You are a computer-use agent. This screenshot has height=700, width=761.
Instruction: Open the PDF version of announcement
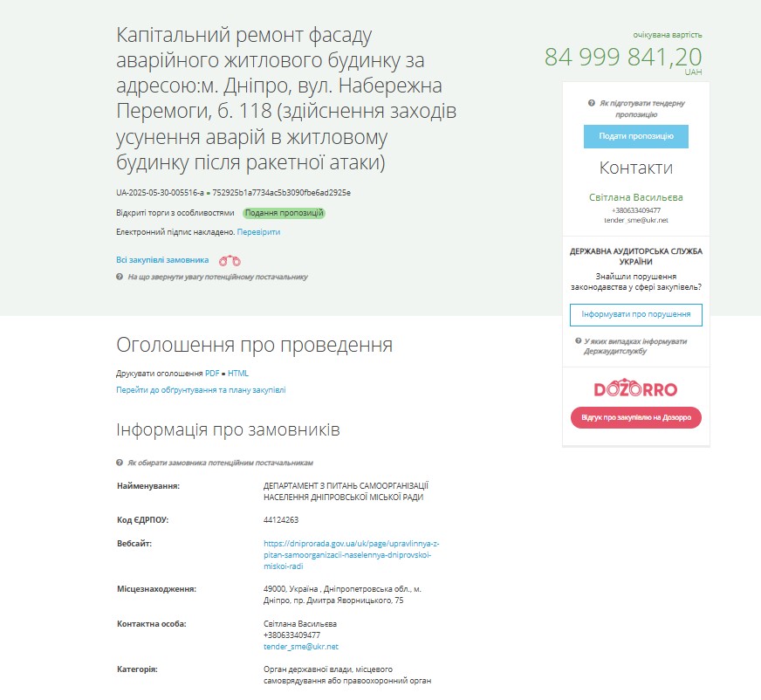pyautogui.click(x=212, y=374)
